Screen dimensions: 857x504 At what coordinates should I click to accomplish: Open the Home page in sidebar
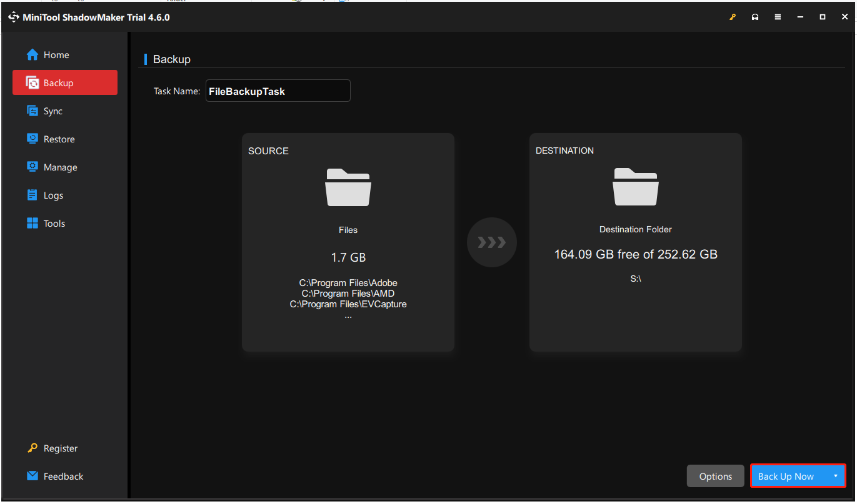[65, 55]
